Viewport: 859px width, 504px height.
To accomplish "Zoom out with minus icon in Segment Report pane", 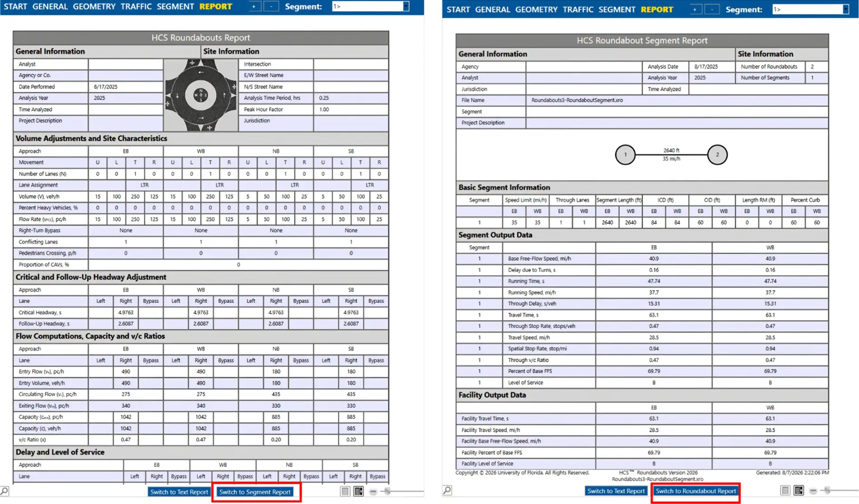I will coord(813,491).
